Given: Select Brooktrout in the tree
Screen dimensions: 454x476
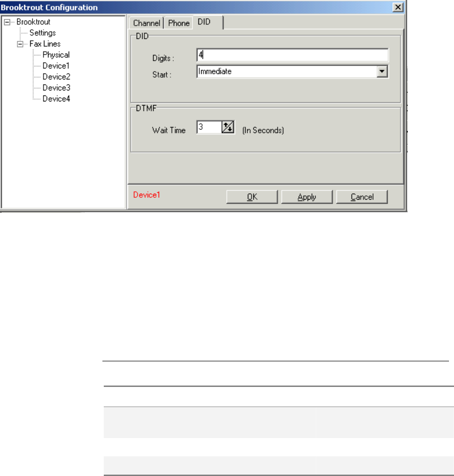Looking at the screenshot, I should [x=33, y=22].
